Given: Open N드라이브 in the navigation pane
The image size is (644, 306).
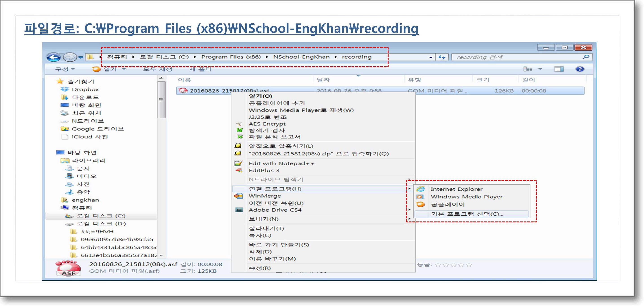Looking at the screenshot, I should click(x=88, y=121).
